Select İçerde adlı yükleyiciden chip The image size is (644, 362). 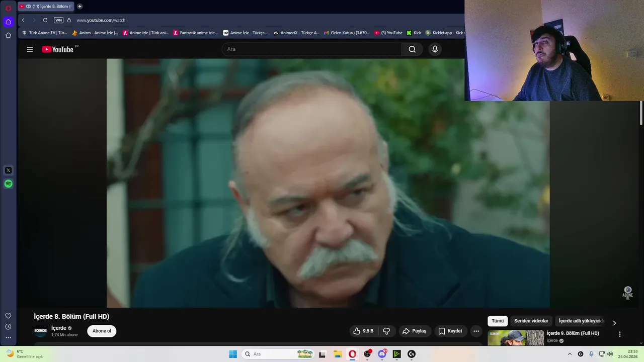581,321
